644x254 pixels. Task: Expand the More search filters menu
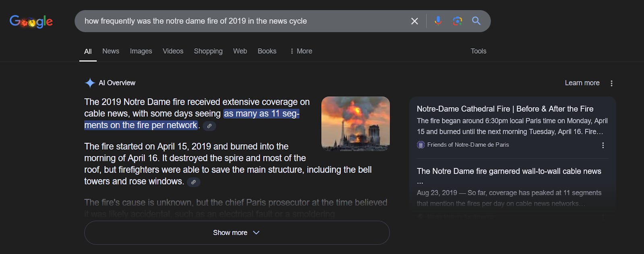point(301,51)
